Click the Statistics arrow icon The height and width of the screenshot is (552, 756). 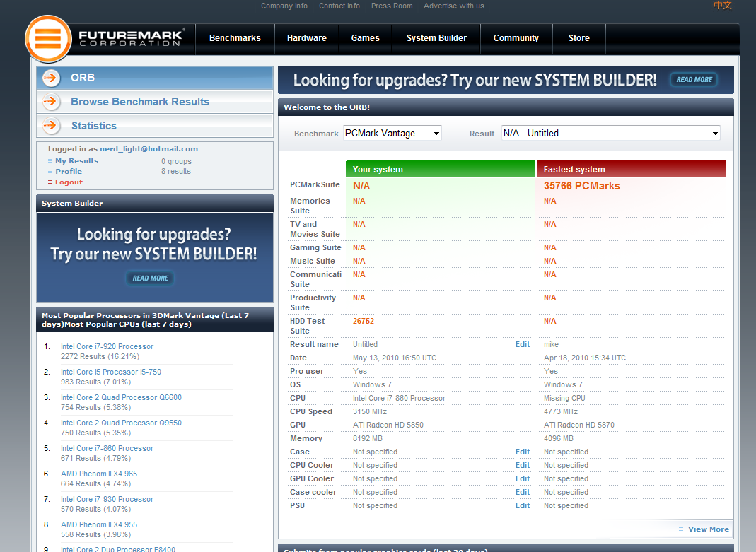click(x=51, y=126)
